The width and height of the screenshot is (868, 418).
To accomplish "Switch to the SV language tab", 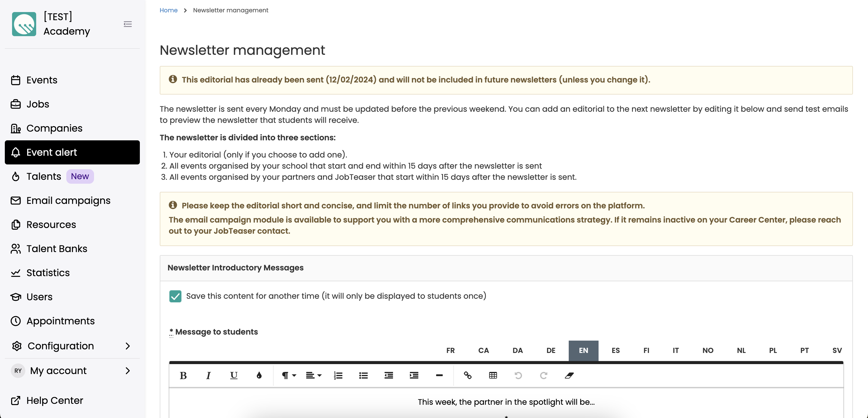I will coord(837,350).
